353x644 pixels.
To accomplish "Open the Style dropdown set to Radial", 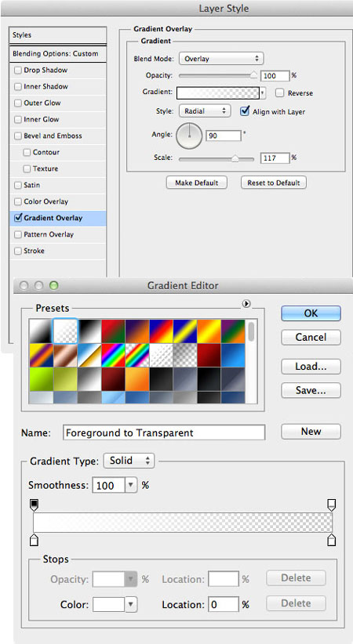I will click(205, 111).
